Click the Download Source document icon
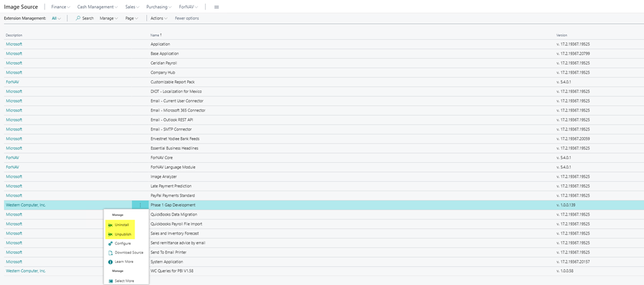Image resolution: width=644 pixels, height=285 pixels. tap(110, 253)
